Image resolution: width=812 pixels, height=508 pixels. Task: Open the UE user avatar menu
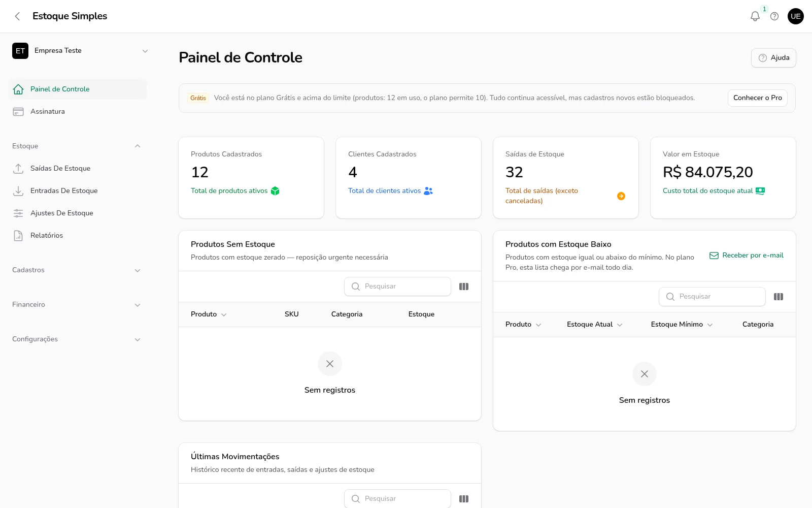click(x=796, y=16)
